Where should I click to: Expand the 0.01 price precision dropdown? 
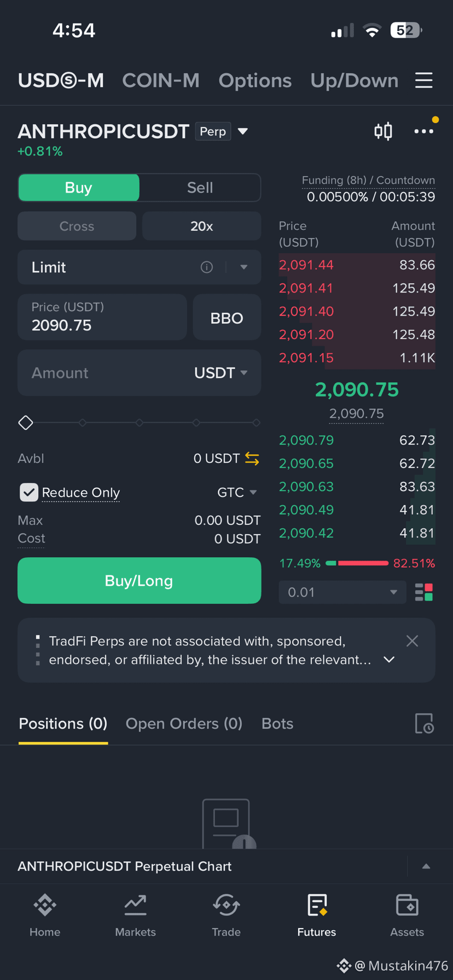(x=342, y=592)
